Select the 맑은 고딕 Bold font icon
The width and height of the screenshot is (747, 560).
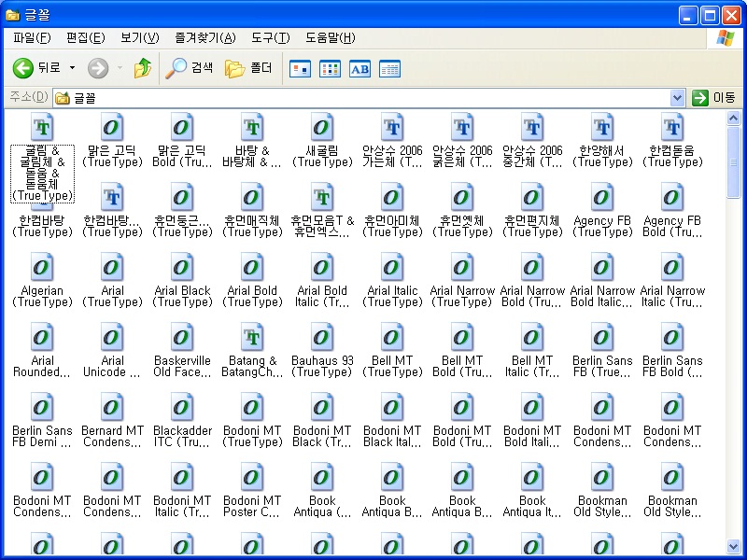click(x=182, y=127)
